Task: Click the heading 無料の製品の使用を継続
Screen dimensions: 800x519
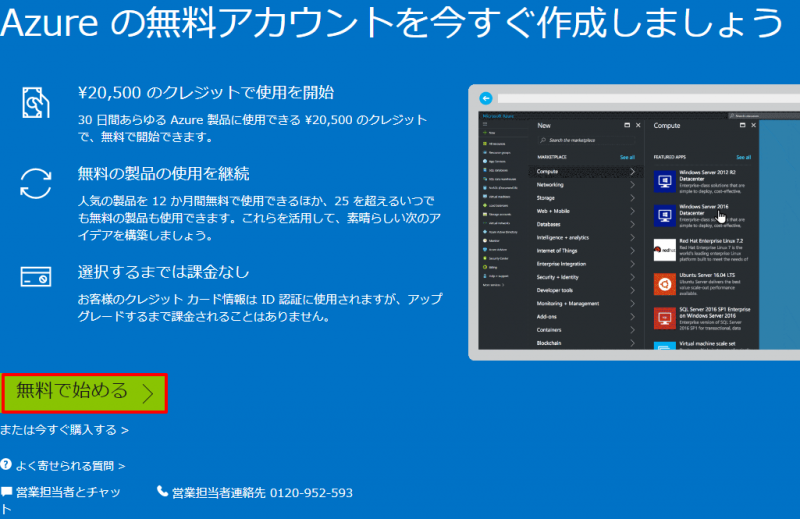Action: [163, 174]
